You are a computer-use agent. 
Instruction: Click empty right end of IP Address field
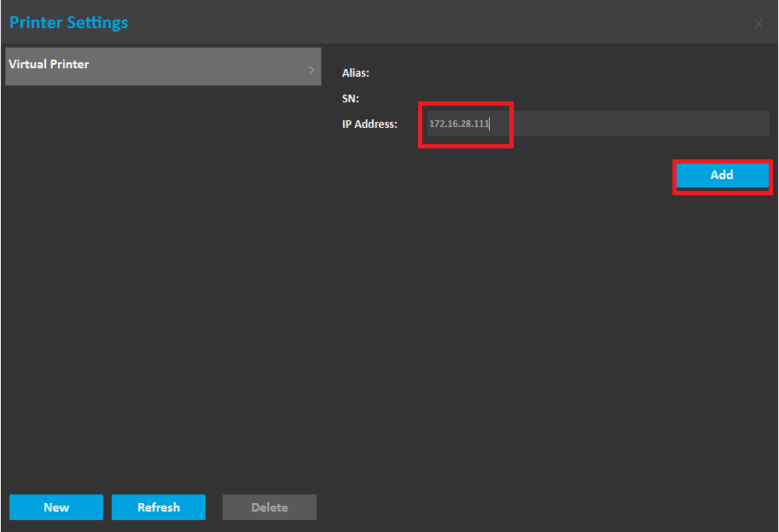click(725, 124)
